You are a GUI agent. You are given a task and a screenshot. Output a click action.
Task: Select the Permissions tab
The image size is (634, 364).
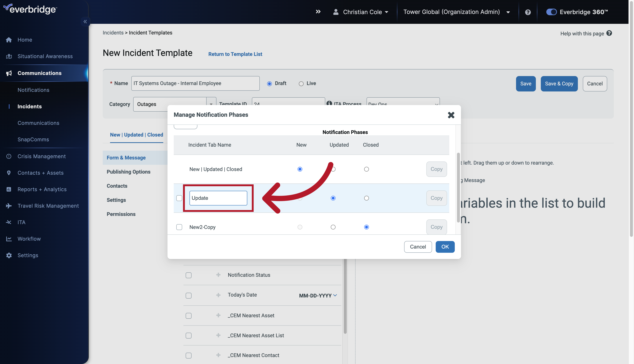click(121, 214)
